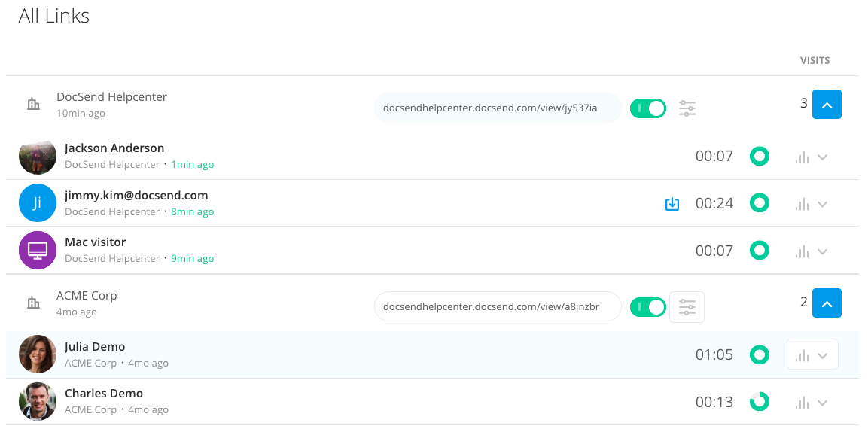Click the building icon beside DocSend Helpcenter

[34, 104]
